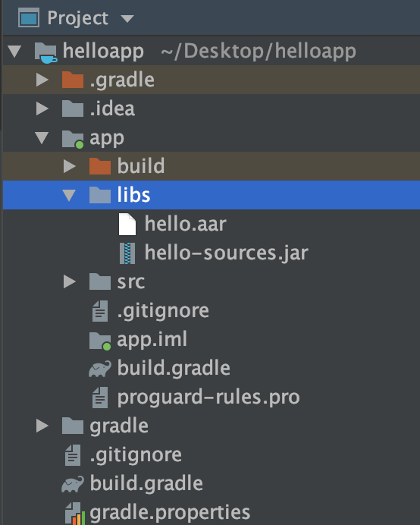This screenshot has height=525, width=420.
Task: Click the Project view panel icon
Action: click(29, 17)
